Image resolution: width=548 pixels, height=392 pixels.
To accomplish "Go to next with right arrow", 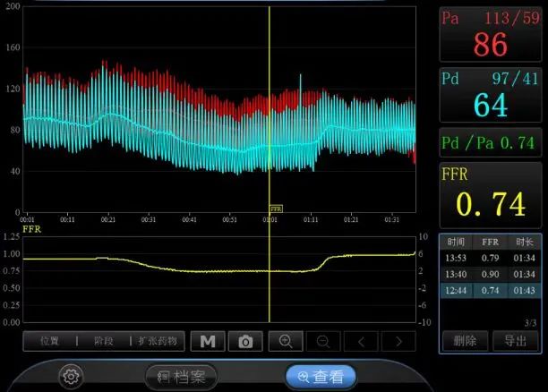I will click(398, 341).
